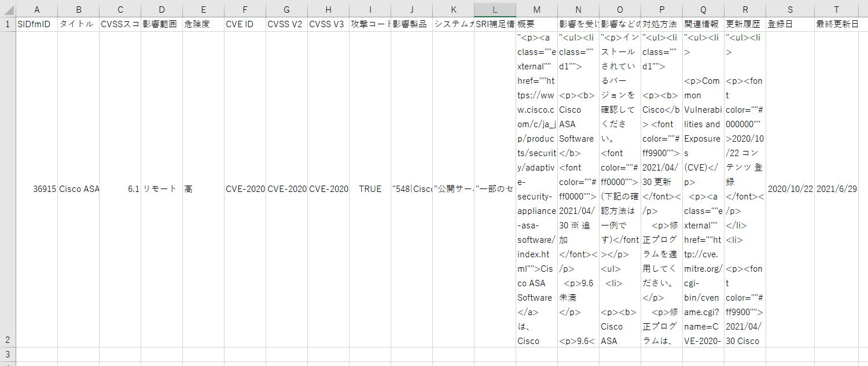Select column S header
The width and height of the screenshot is (868, 366).
[790, 9]
